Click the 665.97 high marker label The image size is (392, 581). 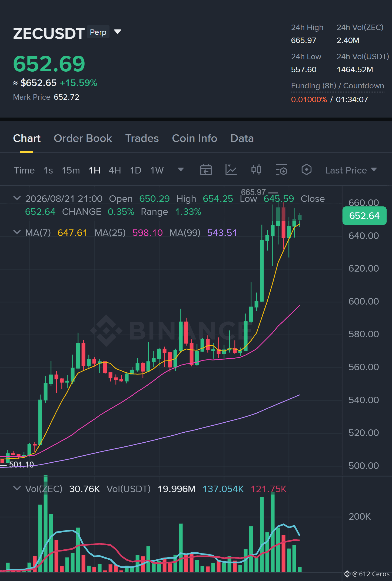tap(253, 192)
